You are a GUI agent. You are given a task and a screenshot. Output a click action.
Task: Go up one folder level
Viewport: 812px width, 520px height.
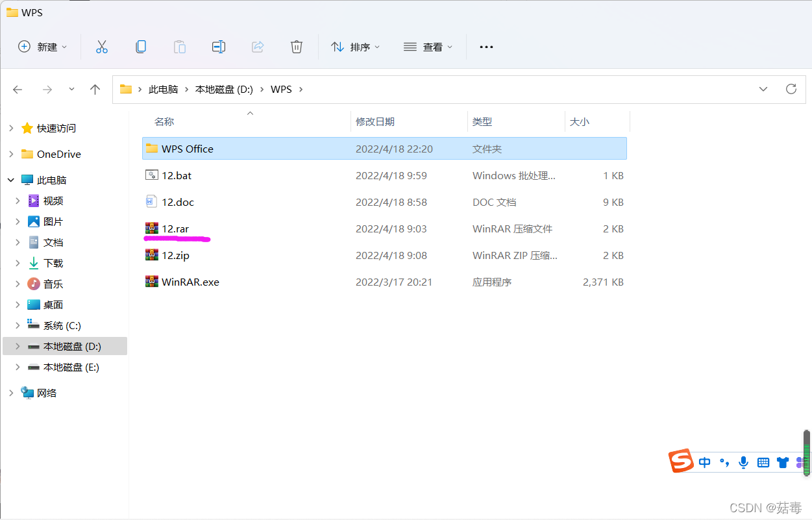(x=95, y=90)
